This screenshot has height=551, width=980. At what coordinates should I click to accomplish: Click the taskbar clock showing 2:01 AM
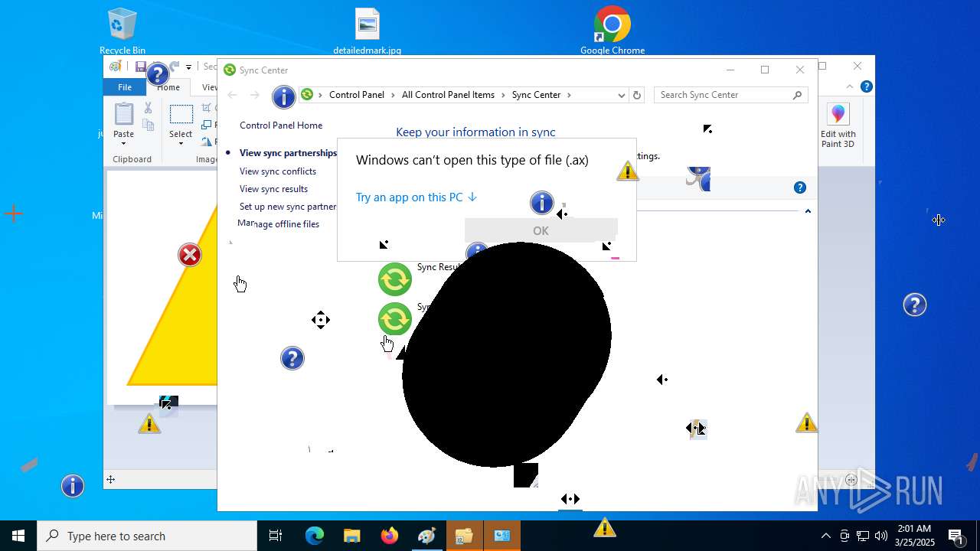[914, 536]
